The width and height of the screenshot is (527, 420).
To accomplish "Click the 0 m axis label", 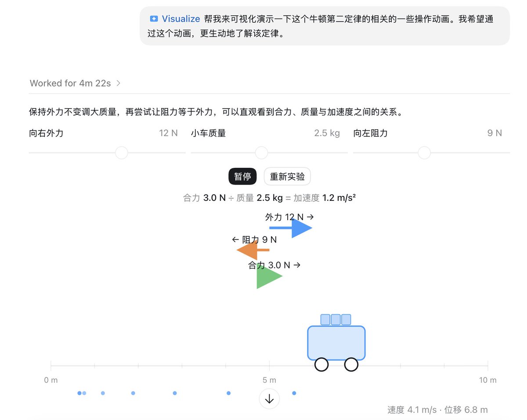I will pos(51,380).
